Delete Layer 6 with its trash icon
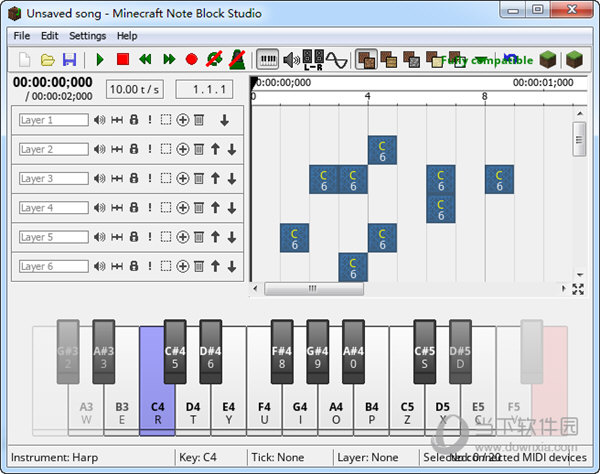 [x=199, y=266]
